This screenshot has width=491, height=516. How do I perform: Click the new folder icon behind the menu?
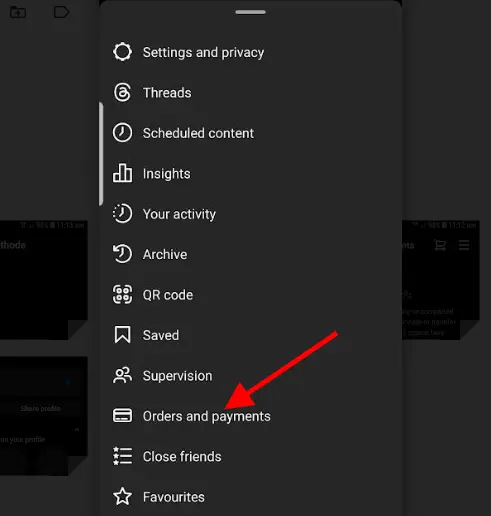(18, 12)
